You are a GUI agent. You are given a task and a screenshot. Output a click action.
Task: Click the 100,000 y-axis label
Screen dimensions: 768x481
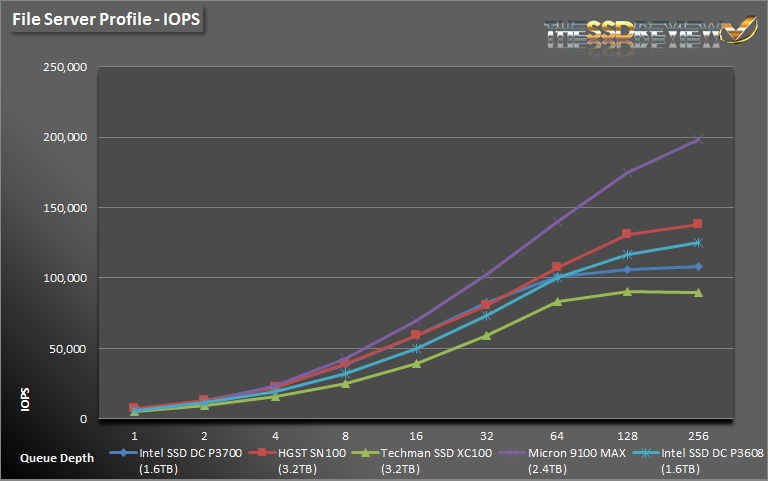click(x=65, y=278)
